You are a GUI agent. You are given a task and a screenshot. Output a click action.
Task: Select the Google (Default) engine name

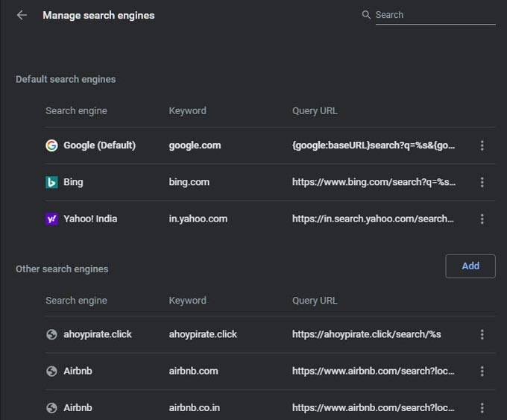(x=100, y=145)
